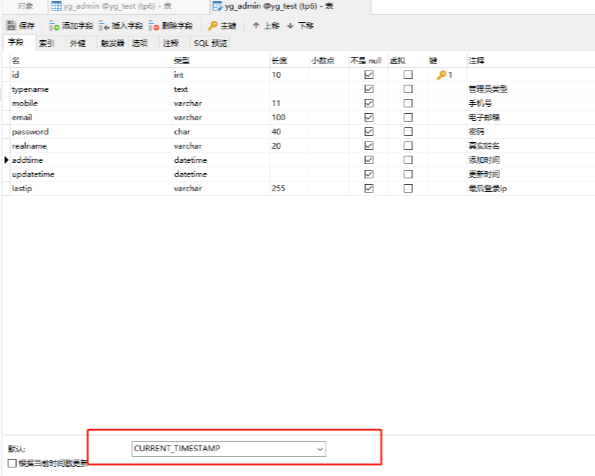Viewport: 595px width, 476px height.
Task: Open the SQL 预览 tab
Action: (211, 43)
